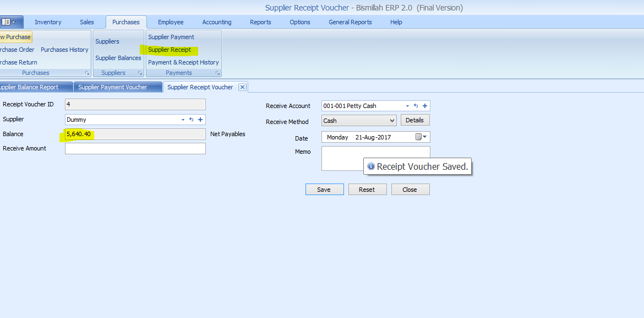Open the Inventory ribbon tab

pos(48,22)
